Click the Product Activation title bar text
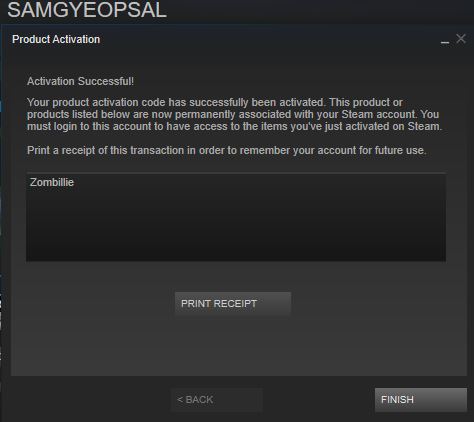The width and height of the screenshot is (474, 422). click(x=56, y=39)
